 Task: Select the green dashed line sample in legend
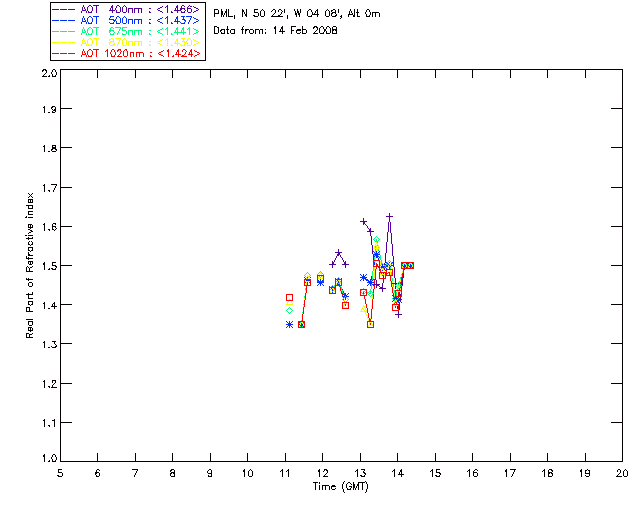(64, 31)
